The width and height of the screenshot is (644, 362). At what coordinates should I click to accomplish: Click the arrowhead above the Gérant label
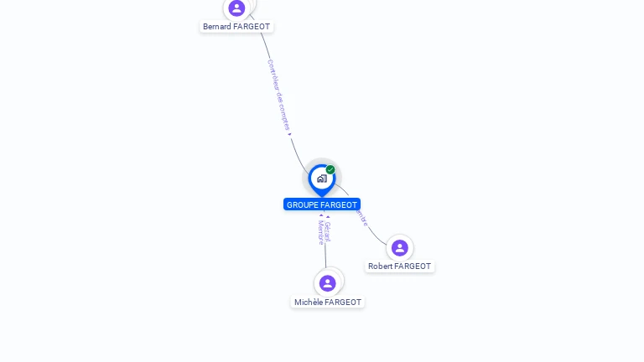click(328, 217)
